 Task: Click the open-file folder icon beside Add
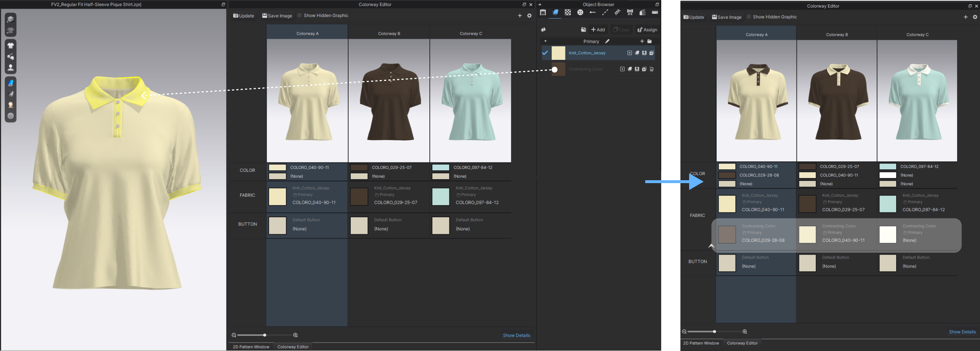tap(583, 30)
